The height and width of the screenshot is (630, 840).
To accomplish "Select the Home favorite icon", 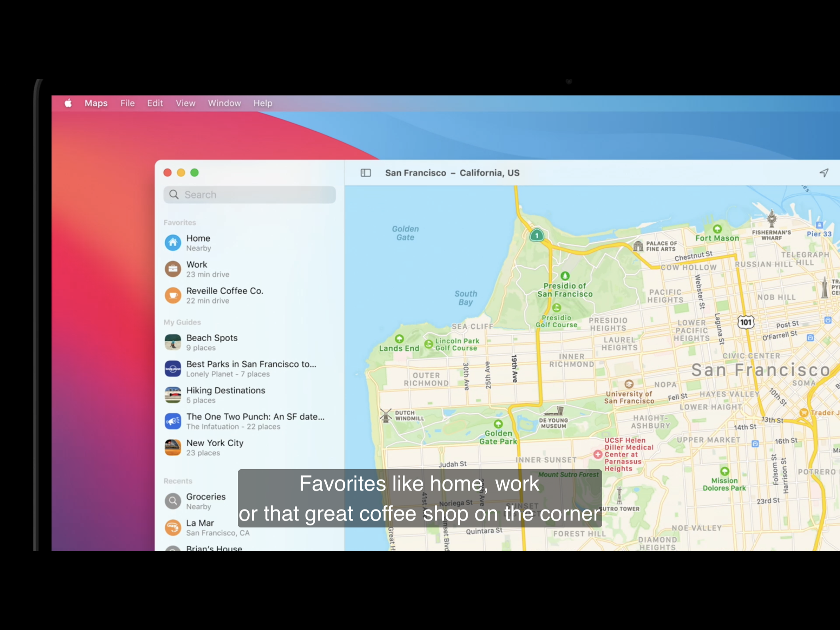I will 173,243.
